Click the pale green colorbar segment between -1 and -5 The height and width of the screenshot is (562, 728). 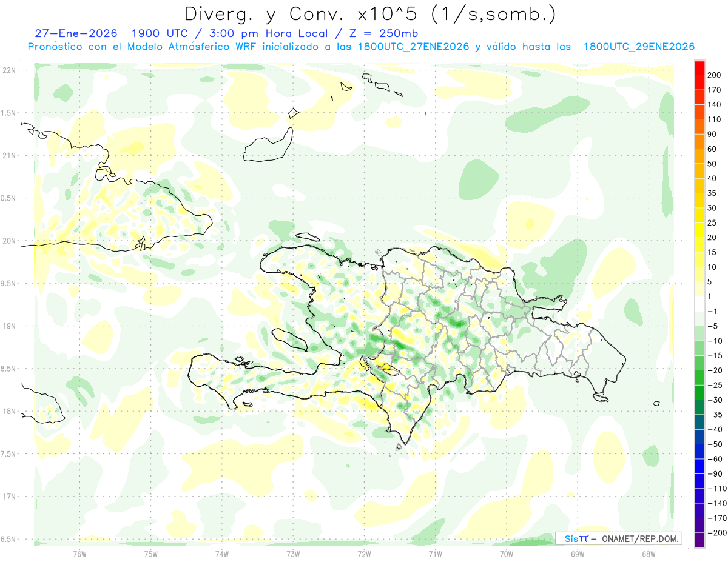click(699, 318)
